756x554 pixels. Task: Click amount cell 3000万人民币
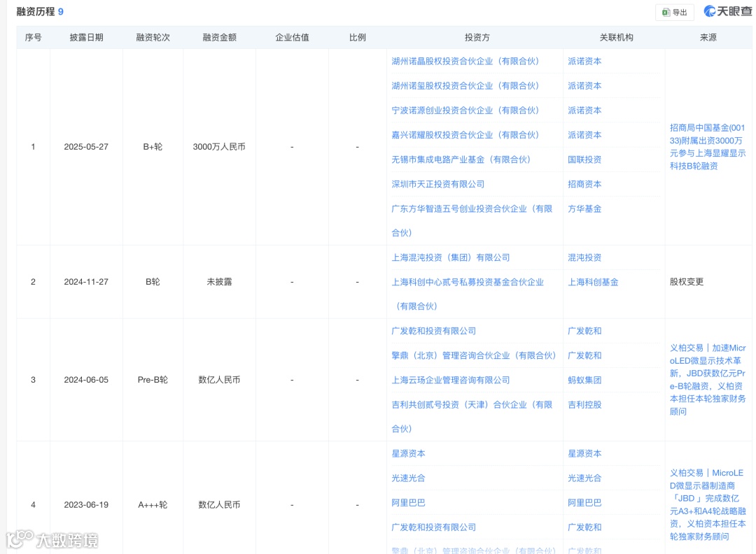coord(219,147)
